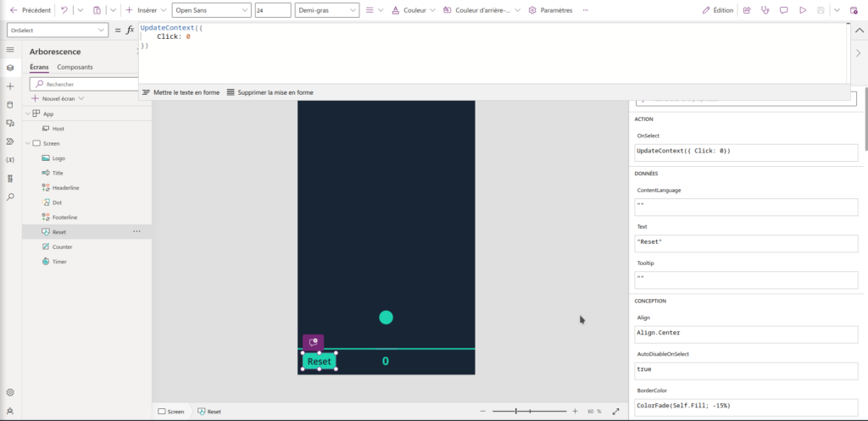The height and width of the screenshot is (421, 868).
Task: Click Mettre le texte en forme
Action: (x=181, y=92)
